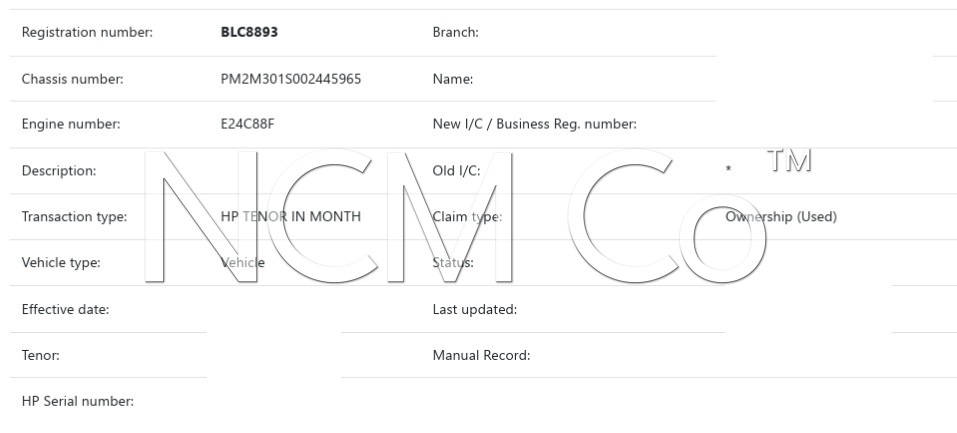Click the Chassis number label
The height and width of the screenshot is (433, 957).
(72, 79)
